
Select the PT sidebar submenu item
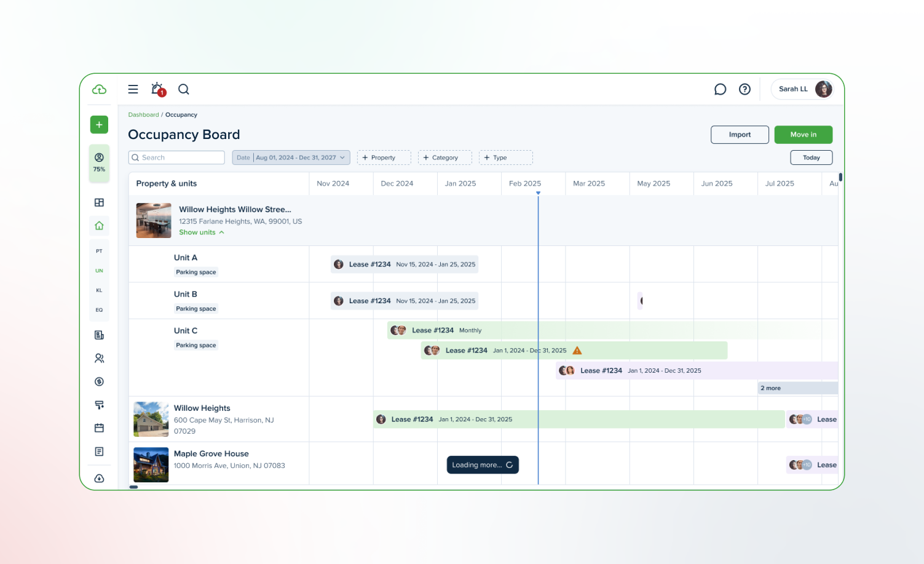pyautogui.click(x=99, y=251)
